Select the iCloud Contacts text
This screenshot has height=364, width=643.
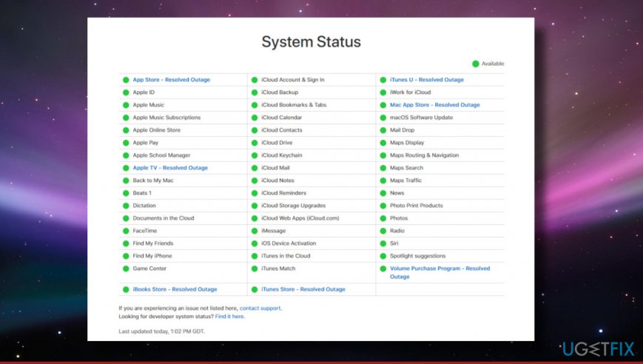[282, 130]
